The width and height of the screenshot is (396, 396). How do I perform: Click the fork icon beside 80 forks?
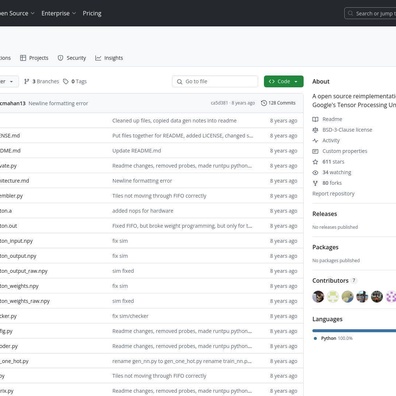tap(315, 183)
